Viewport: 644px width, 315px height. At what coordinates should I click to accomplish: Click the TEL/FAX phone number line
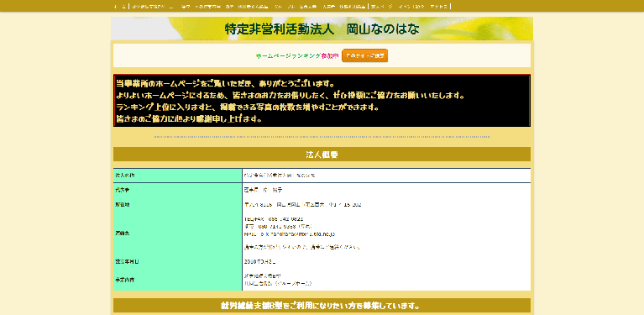coord(274,219)
